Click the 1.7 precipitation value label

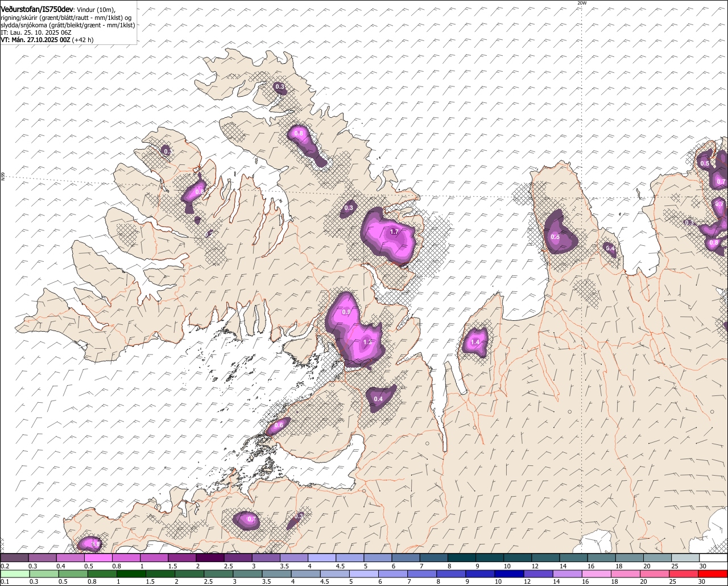tap(394, 232)
